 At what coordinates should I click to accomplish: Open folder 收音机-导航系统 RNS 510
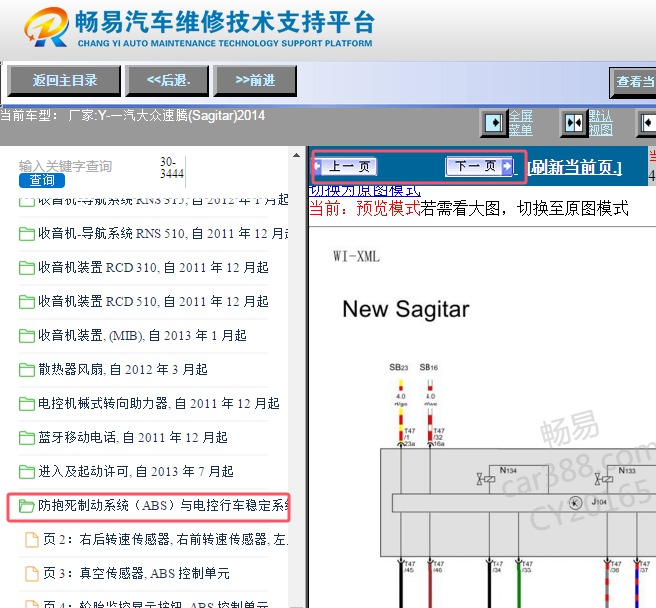163,233
